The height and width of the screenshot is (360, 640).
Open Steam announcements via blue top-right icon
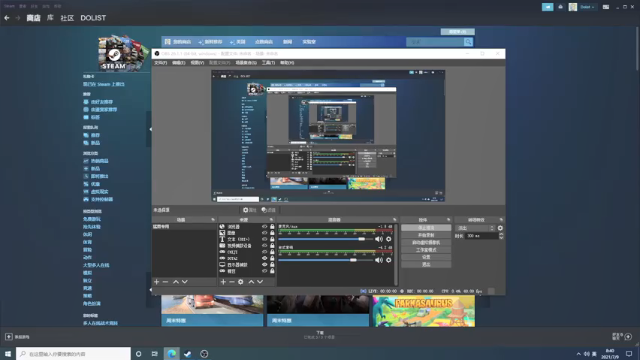coord(547,7)
